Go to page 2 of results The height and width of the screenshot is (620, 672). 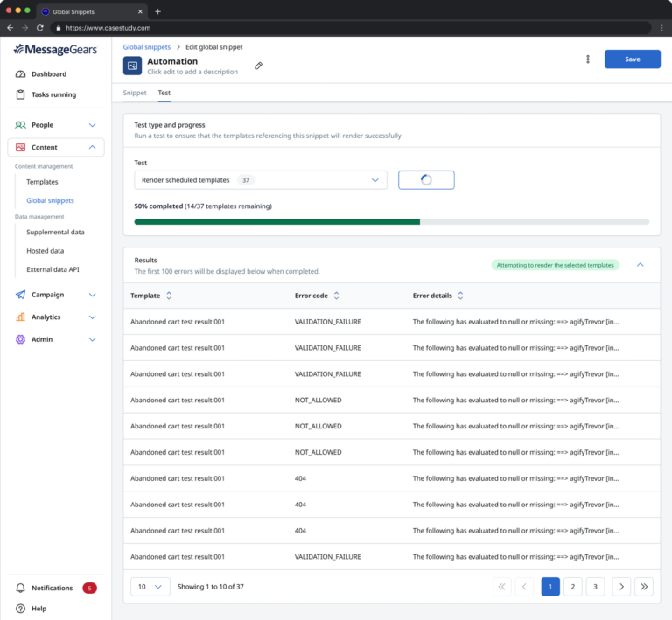572,586
